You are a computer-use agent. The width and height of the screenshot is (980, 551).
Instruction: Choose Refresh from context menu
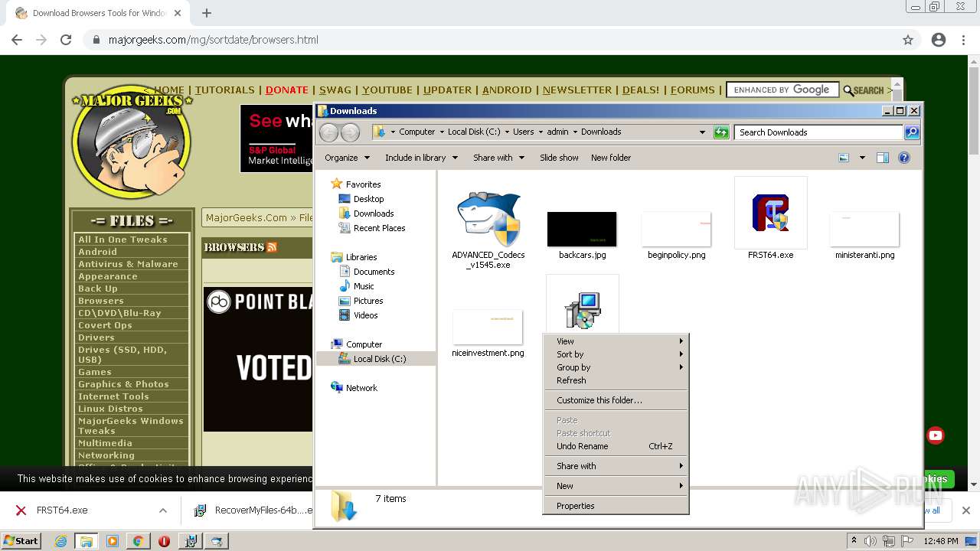pyautogui.click(x=616, y=380)
